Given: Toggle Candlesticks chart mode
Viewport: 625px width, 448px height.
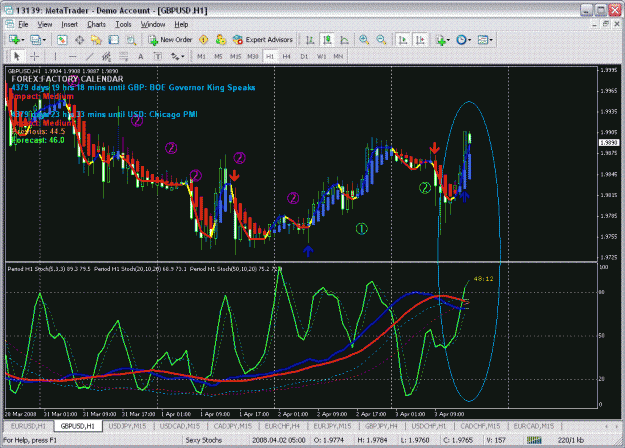Looking at the screenshot, I should (327, 40).
